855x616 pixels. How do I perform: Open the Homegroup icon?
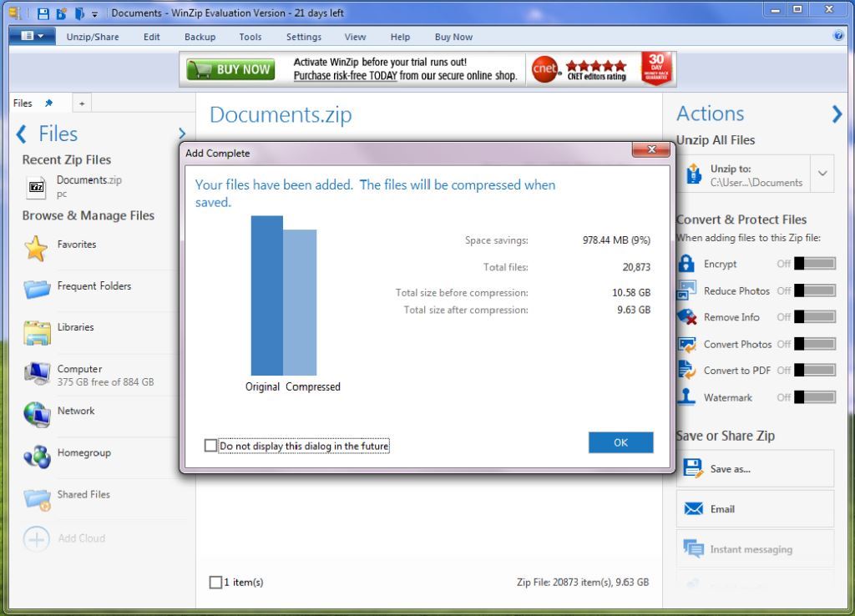point(37,457)
